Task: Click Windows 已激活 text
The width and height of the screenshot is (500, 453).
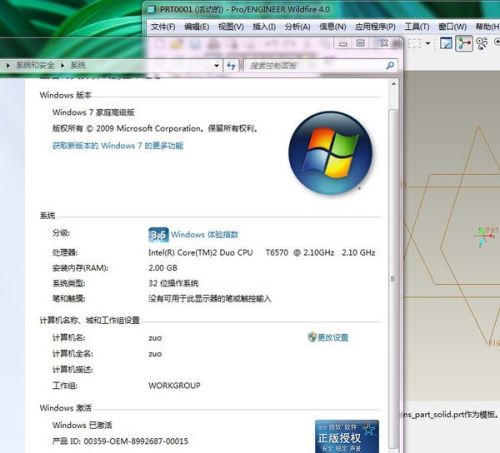Action: coord(82,425)
